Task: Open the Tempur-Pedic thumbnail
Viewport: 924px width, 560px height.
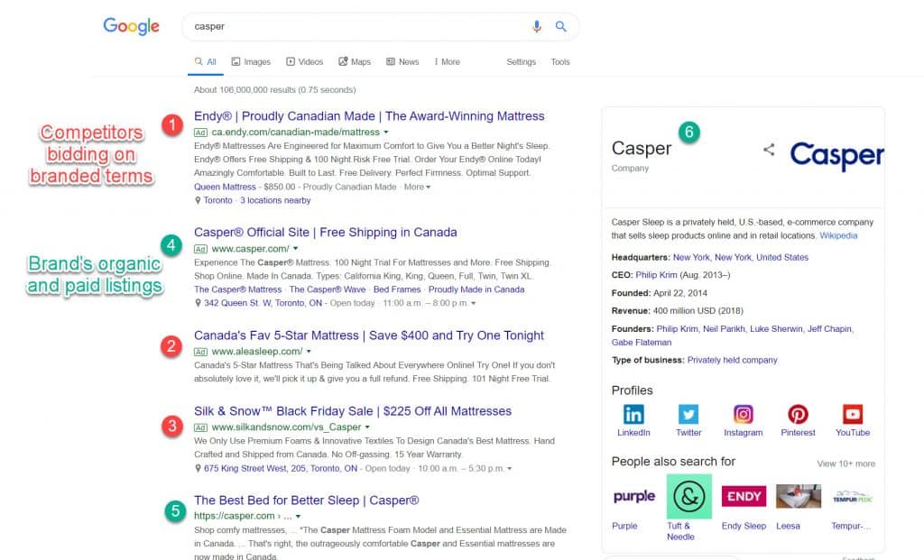Action: (853, 496)
